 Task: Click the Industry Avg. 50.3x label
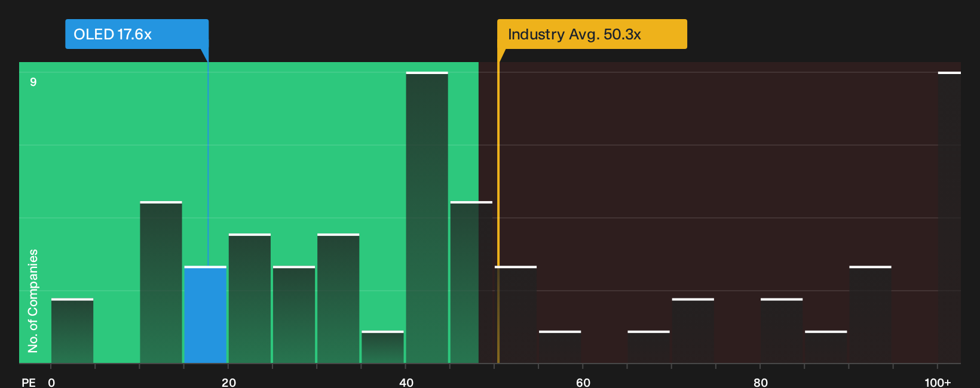tap(592, 34)
